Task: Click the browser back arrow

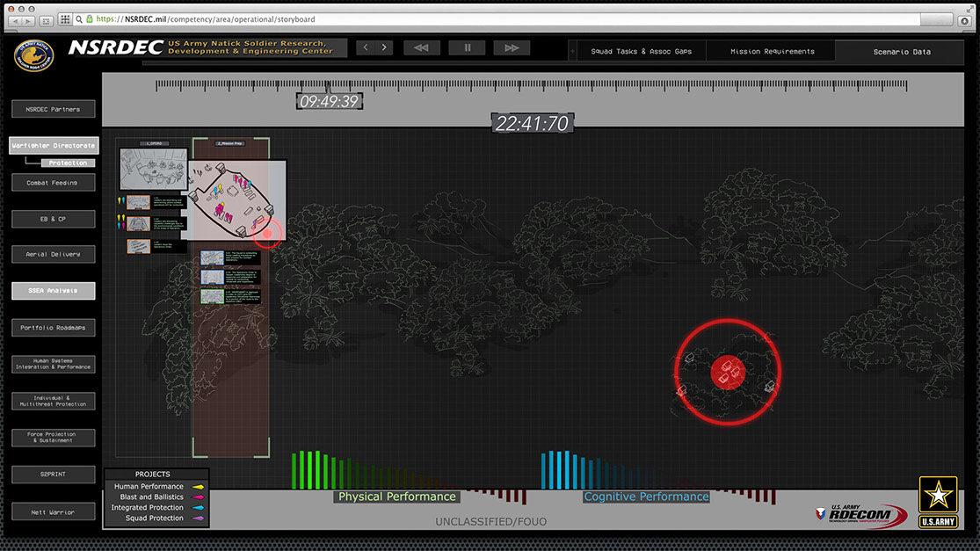Action: click(x=16, y=19)
